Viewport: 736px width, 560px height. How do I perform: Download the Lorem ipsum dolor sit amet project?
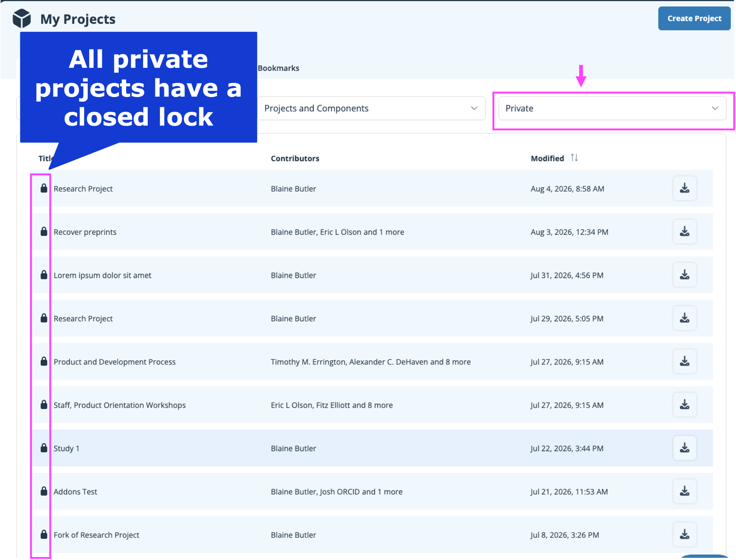pos(684,275)
